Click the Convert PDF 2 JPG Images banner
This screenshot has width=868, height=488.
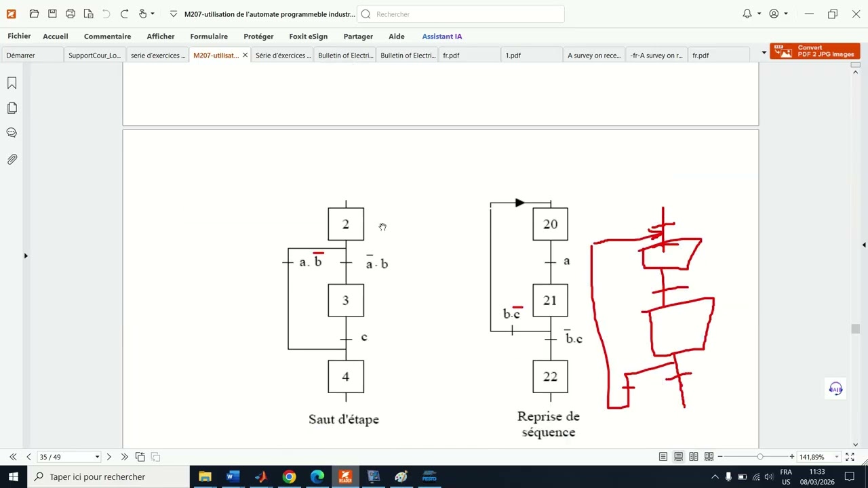tap(815, 52)
